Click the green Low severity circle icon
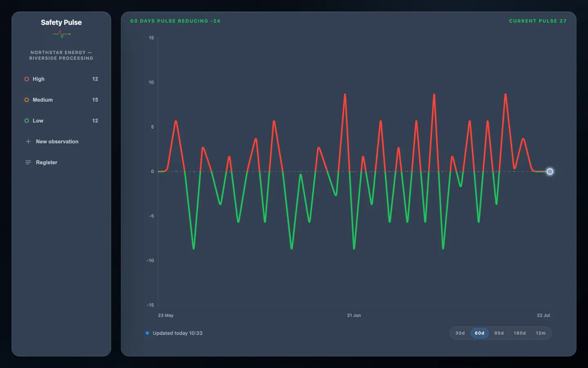 (27, 121)
